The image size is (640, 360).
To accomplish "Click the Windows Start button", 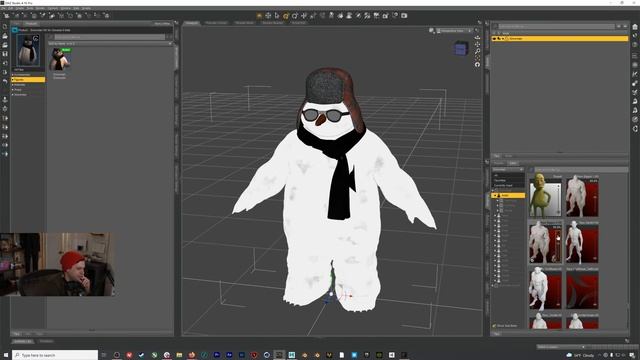I will click(x=6, y=355).
